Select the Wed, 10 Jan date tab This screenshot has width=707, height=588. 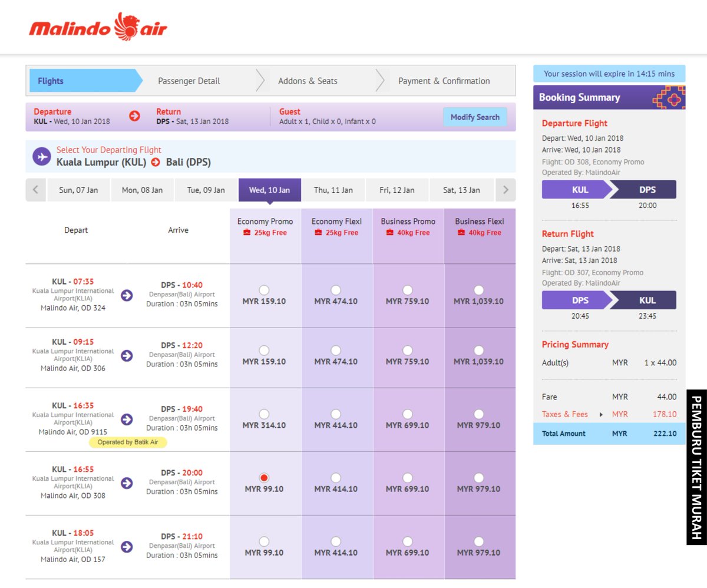click(x=269, y=190)
